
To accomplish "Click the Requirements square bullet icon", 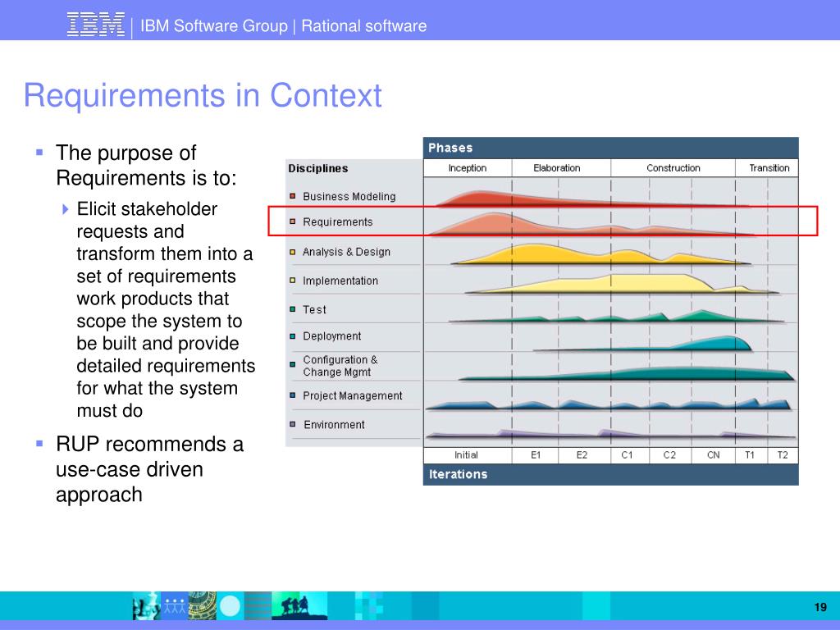I will (x=293, y=221).
